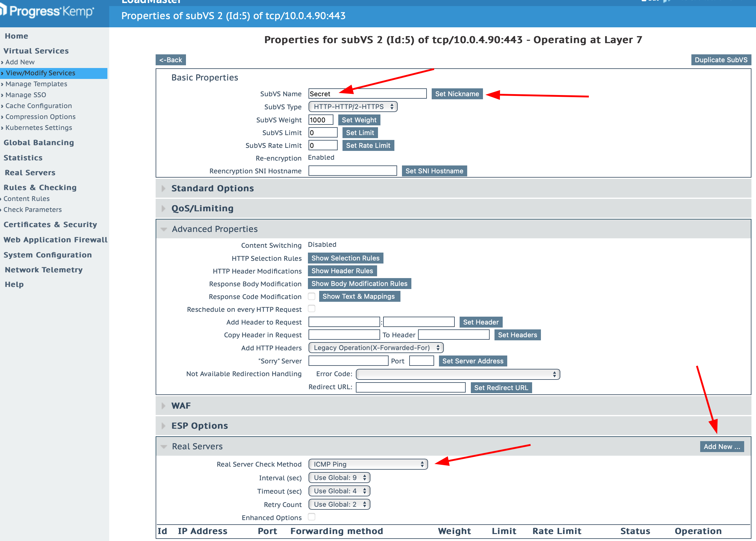Viewport: 756px width, 541px height.
Task: Open the SubVS Type dropdown
Action: coord(353,107)
